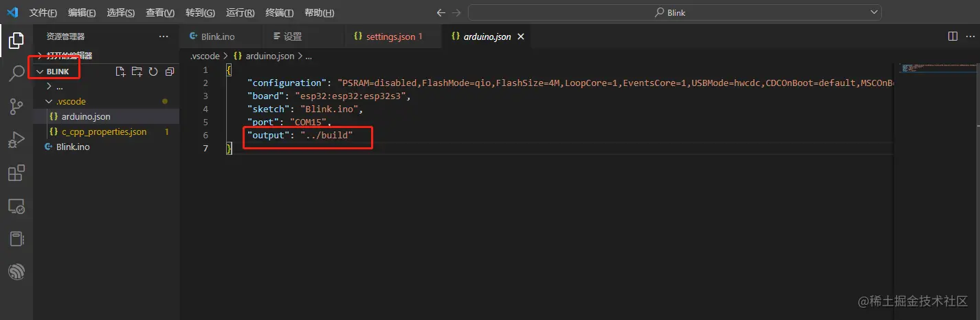Open the 查看(V) menu

tap(160, 13)
